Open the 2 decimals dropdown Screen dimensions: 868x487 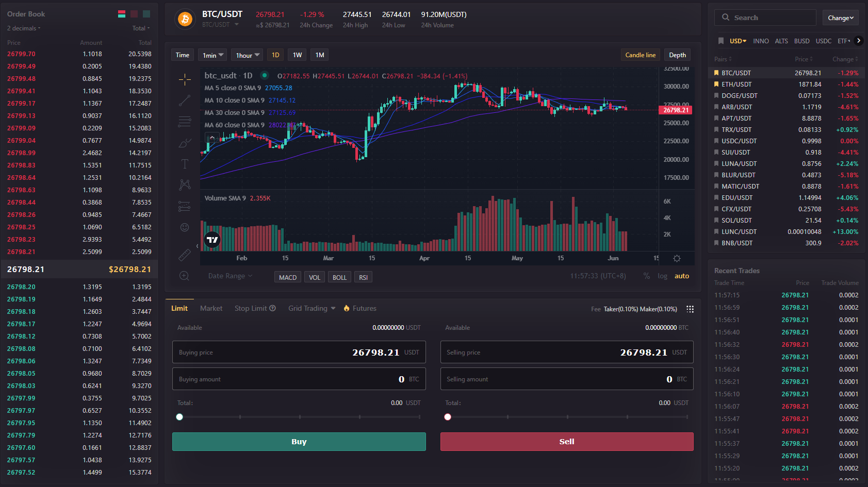(24, 28)
